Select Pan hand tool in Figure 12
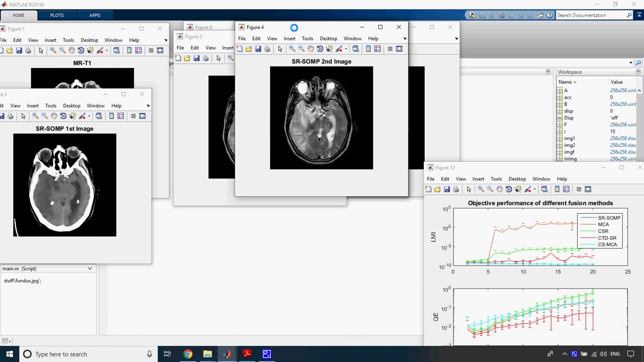This screenshot has height=362, width=644. (499, 189)
